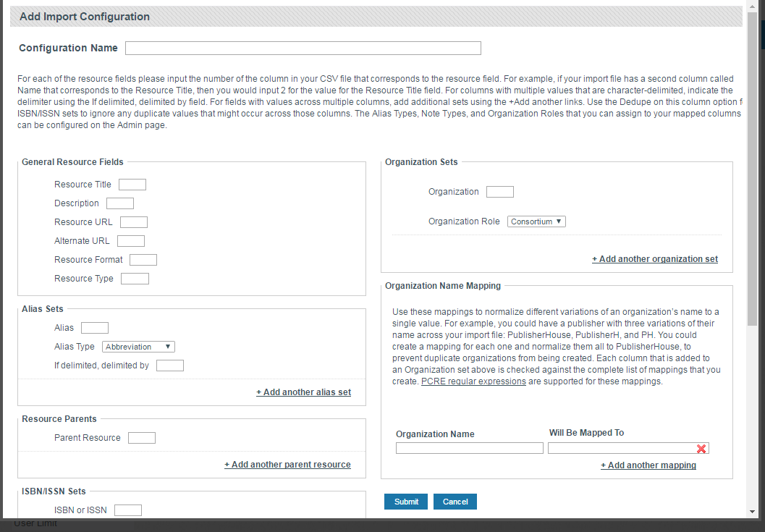Click the Resource Parents legend
This screenshot has height=532, width=765.
59,419
